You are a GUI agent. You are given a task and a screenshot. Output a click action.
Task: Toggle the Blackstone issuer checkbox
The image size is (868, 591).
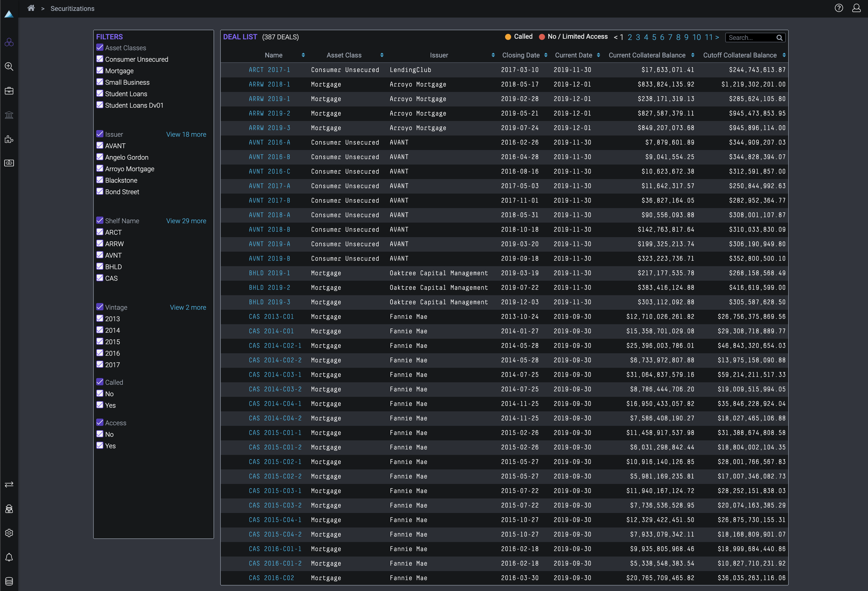point(100,180)
